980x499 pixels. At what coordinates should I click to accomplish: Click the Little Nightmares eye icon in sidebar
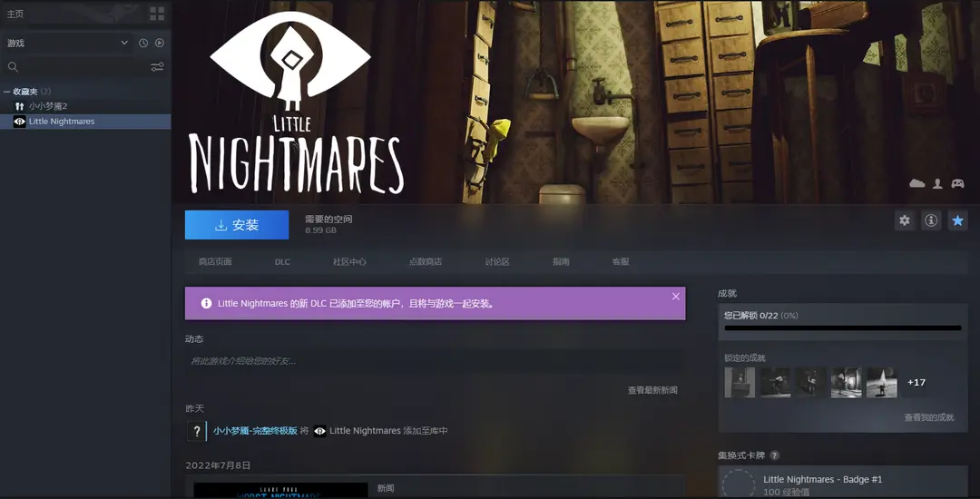point(19,122)
